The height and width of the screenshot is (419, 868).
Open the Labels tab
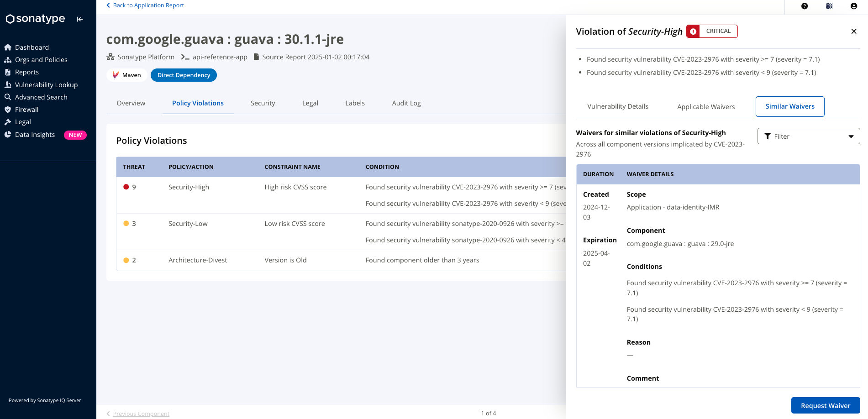pyautogui.click(x=355, y=103)
